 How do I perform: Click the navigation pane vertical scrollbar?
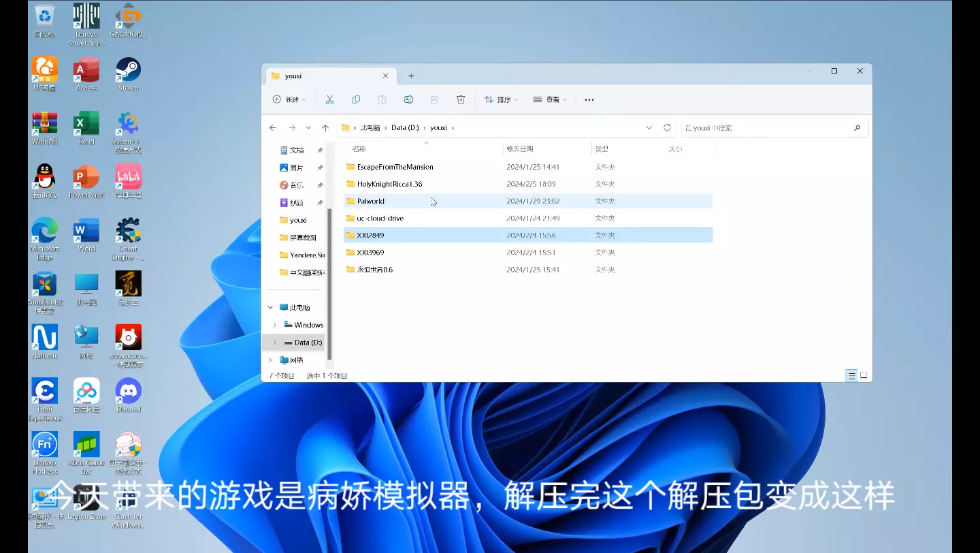329,284
